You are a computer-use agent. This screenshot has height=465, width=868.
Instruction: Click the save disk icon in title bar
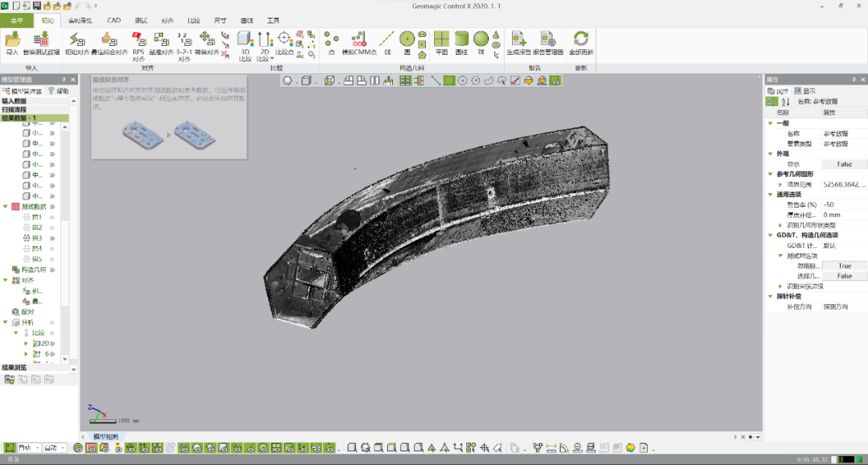36,6
